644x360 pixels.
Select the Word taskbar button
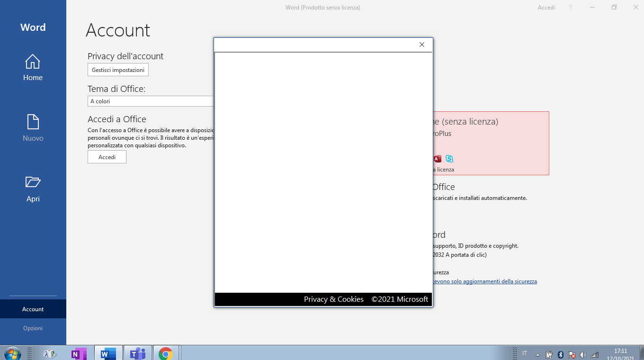tap(108, 353)
